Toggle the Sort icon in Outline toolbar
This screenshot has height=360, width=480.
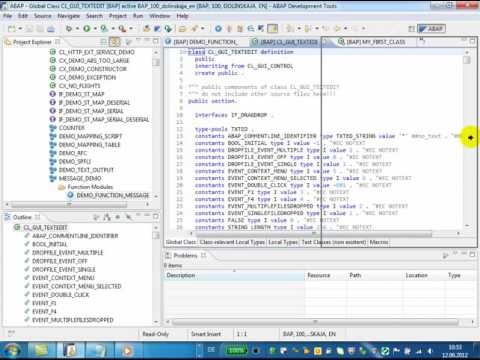click(96, 217)
